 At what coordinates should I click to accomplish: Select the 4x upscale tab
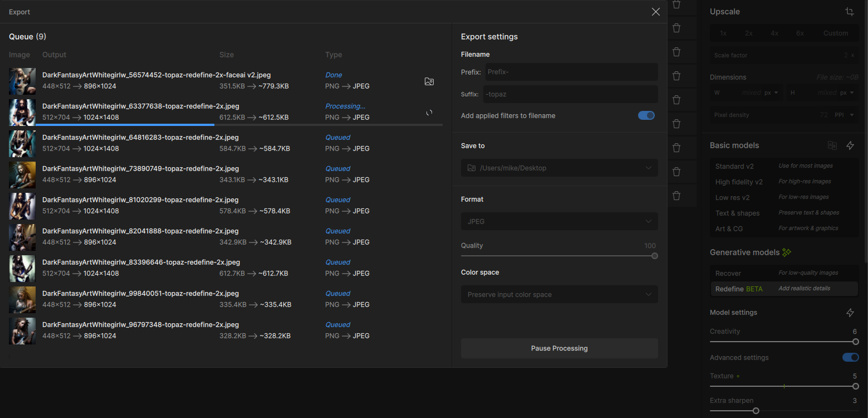click(x=774, y=33)
